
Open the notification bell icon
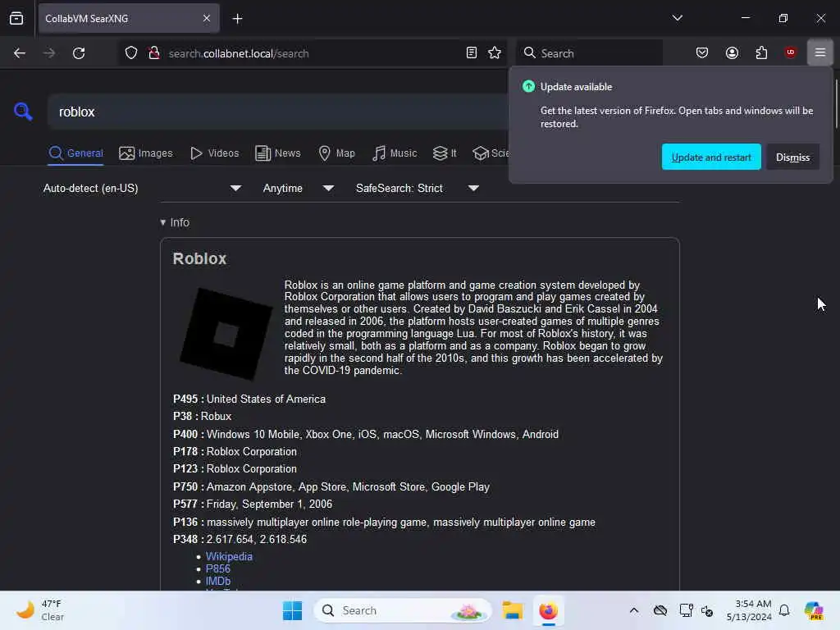(x=783, y=610)
